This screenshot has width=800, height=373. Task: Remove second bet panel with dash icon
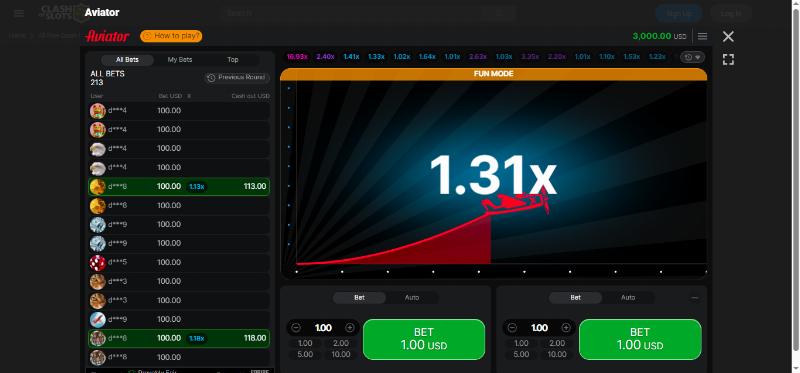click(x=695, y=297)
